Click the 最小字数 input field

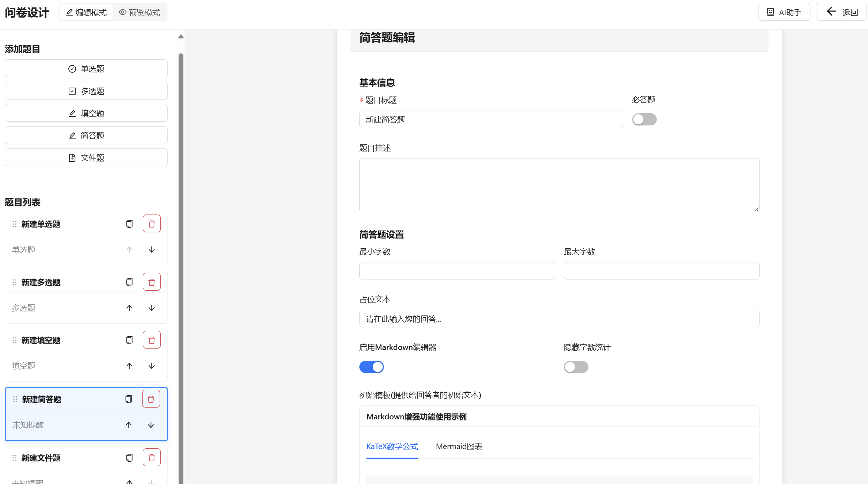click(457, 271)
